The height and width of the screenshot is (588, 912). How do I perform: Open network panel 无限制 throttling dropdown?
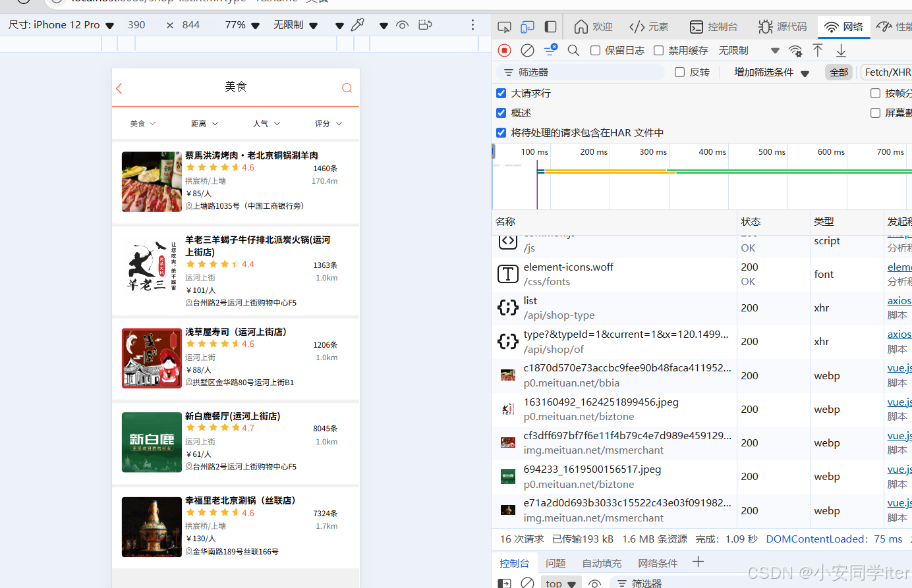(749, 51)
